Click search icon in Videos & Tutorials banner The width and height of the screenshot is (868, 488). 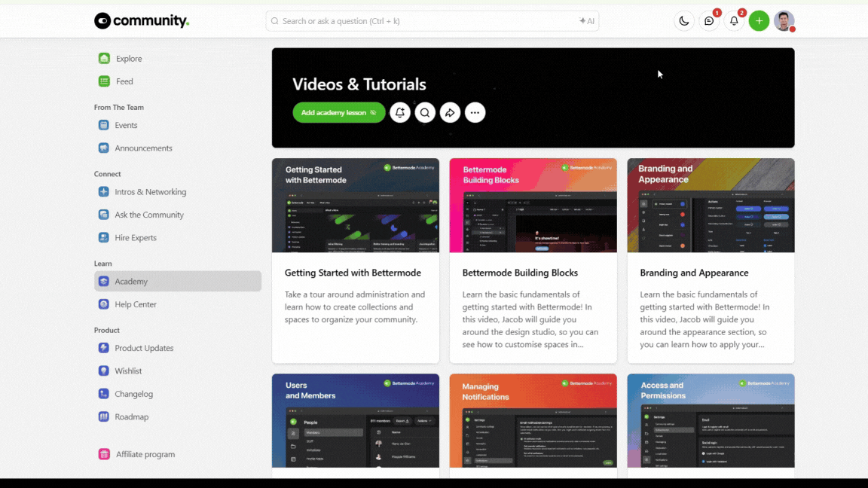[x=425, y=112]
